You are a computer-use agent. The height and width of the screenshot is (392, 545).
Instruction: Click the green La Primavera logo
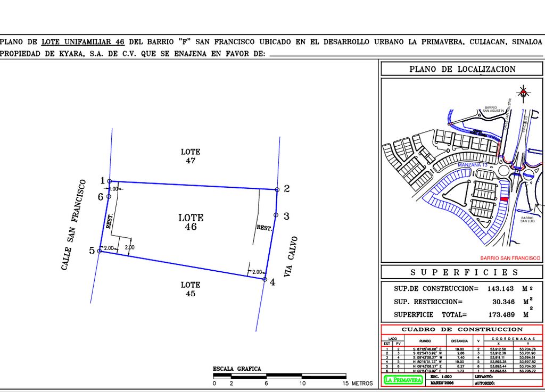(x=403, y=380)
